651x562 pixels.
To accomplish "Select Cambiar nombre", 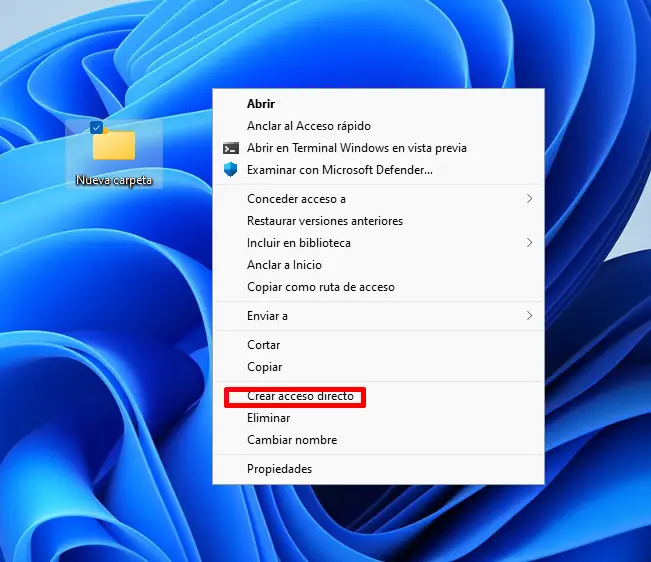I will (x=378, y=440).
